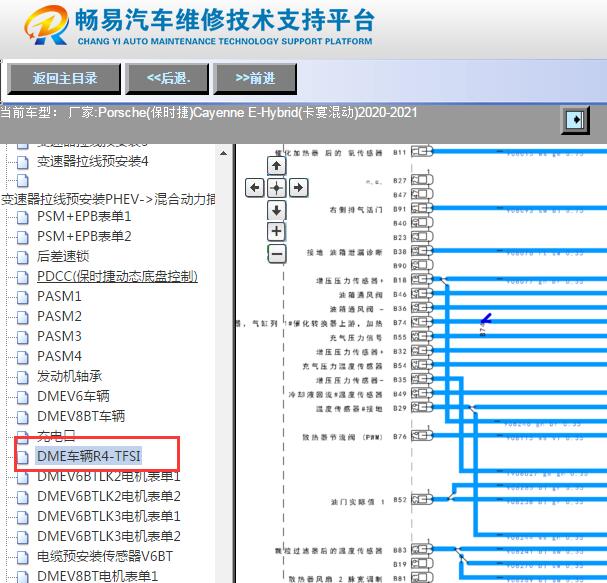This screenshot has width=607, height=583.
Task: Select PASM4 in tree list
Action: [59, 356]
